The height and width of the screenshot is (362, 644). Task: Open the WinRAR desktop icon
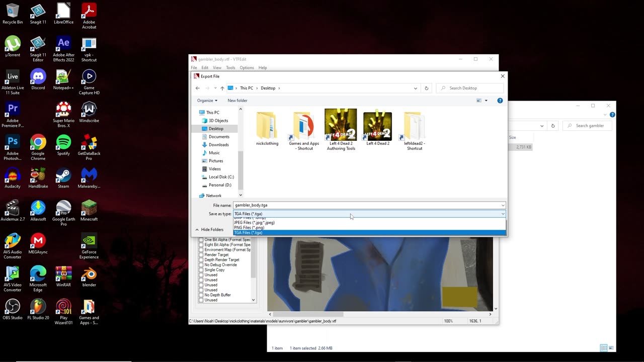click(x=63, y=277)
